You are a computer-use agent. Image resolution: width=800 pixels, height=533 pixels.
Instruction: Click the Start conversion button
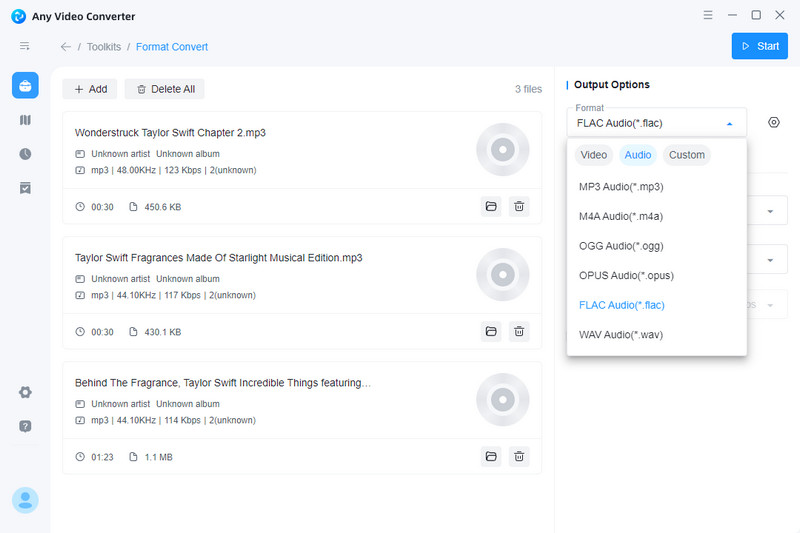tap(759, 46)
